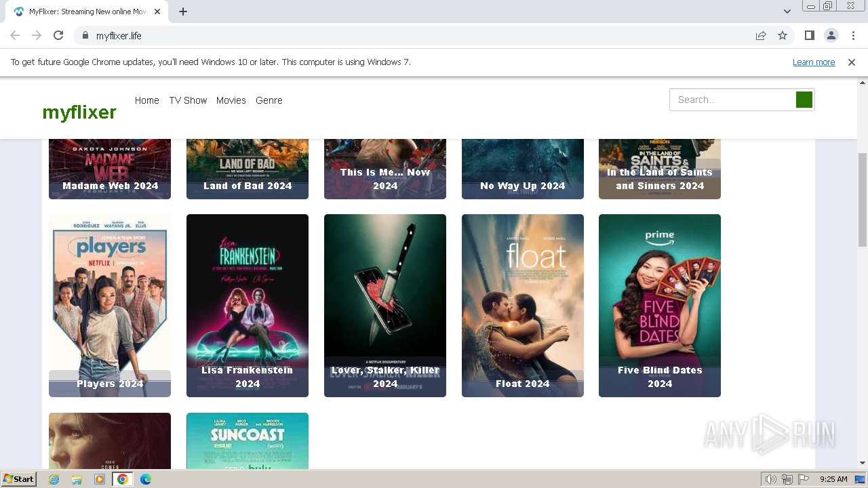868x488 pixels.
Task: Open the Madame Web 2024 poster
Action: click(x=110, y=169)
